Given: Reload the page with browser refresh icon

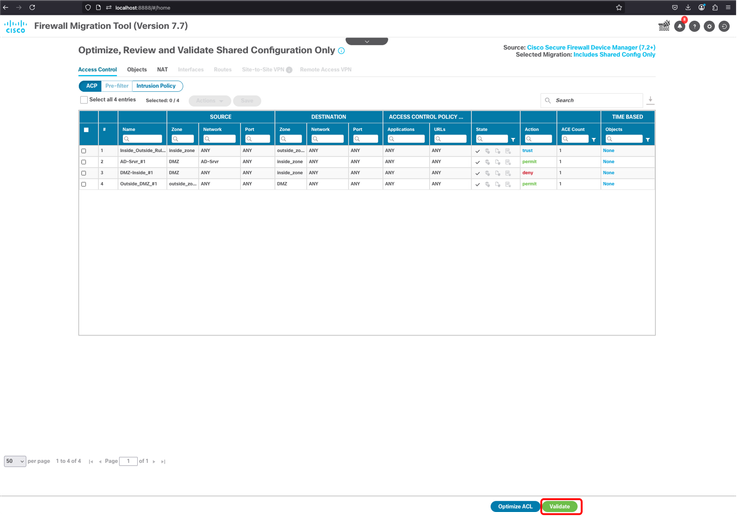Looking at the screenshot, I should (x=32, y=8).
